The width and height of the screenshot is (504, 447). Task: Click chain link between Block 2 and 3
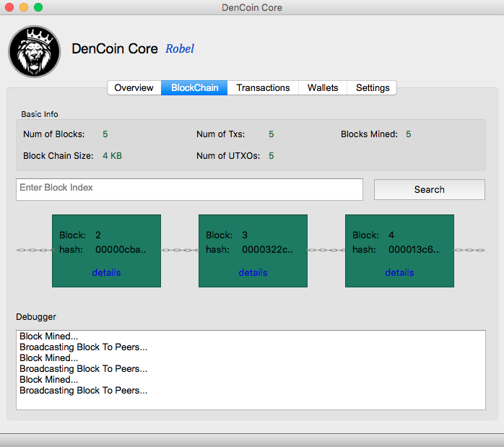click(x=179, y=251)
